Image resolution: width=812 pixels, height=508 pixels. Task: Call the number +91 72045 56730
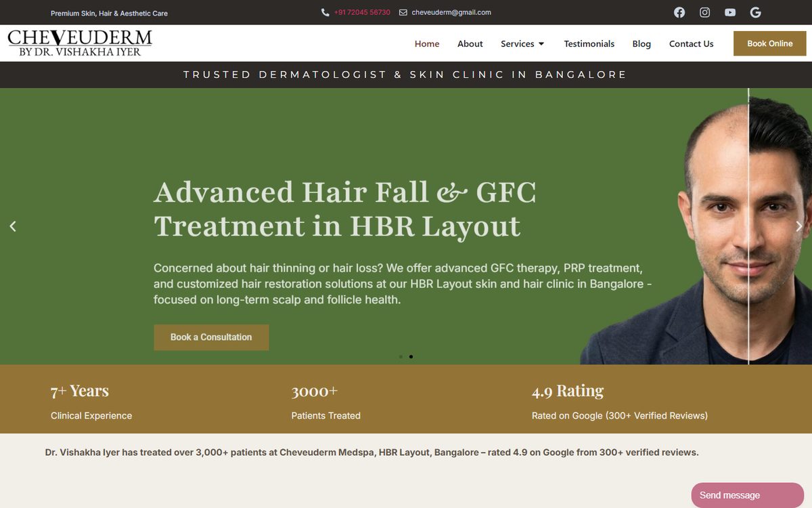click(362, 12)
